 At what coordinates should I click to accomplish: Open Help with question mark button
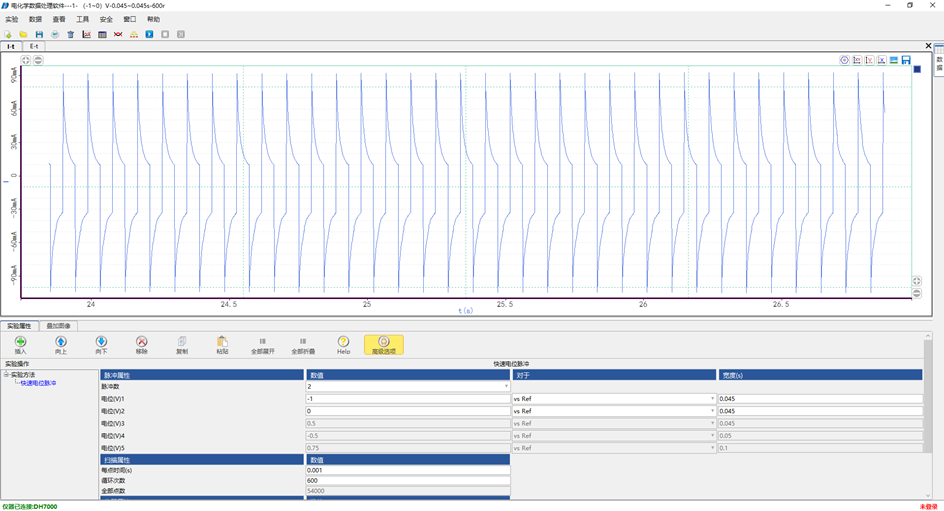(343, 345)
